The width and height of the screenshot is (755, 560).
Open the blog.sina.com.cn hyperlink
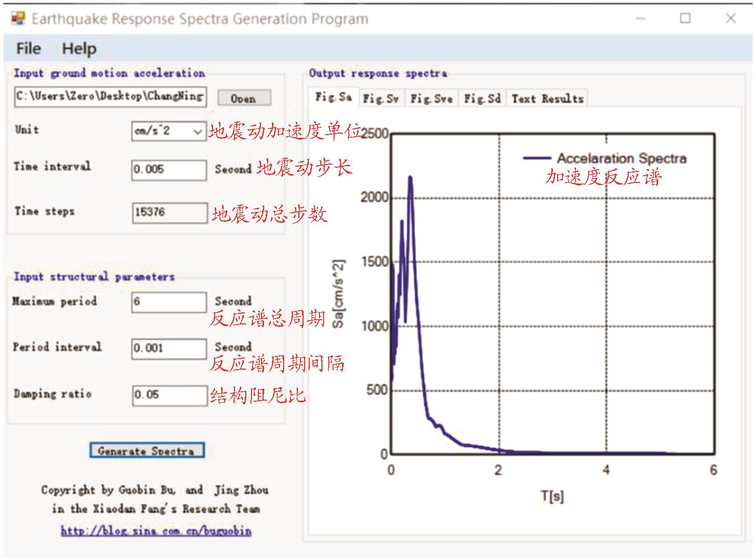click(x=156, y=531)
